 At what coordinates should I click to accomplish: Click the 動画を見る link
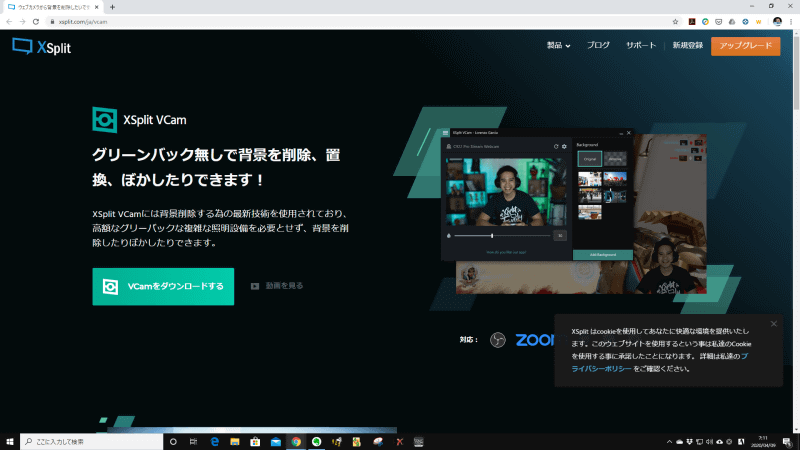[284, 286]
